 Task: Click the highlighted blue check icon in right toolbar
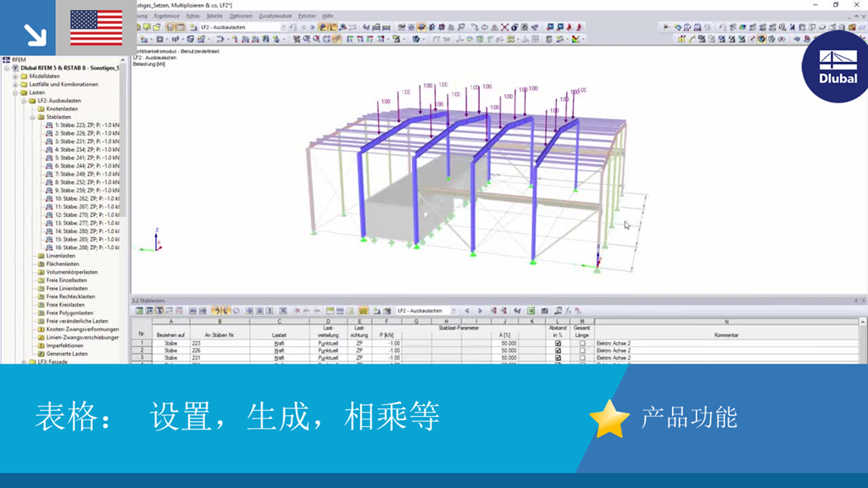[x=762, y=39]
